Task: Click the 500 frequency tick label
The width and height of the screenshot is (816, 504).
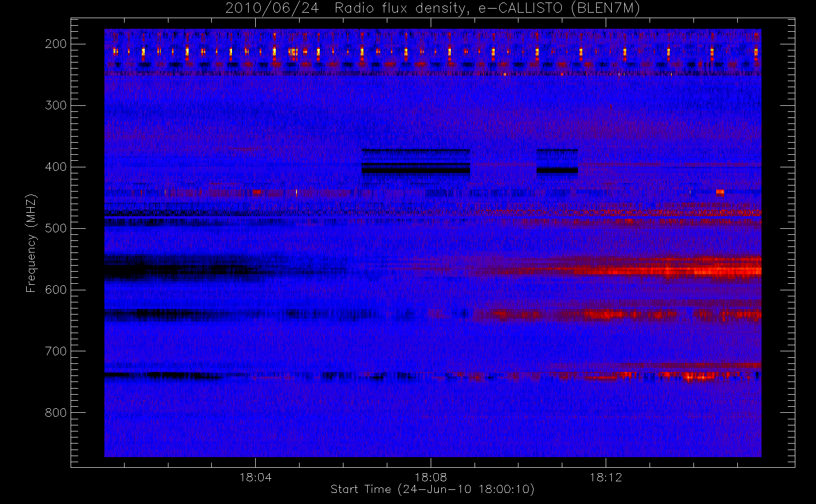Action: 56,228
